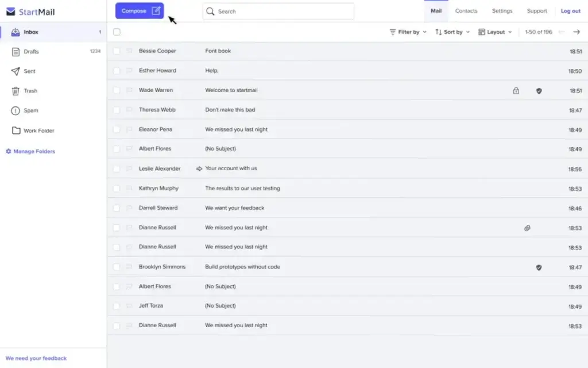Click the StartMail logo
This screenshot has width=588, height=368.
tap(30, 11)
